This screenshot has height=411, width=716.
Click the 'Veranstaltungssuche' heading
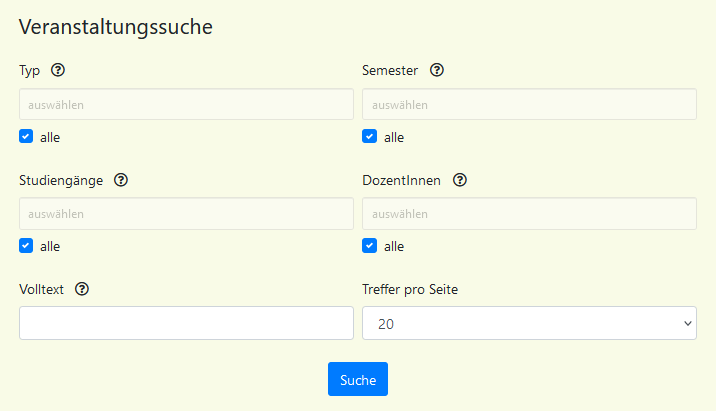115,27
